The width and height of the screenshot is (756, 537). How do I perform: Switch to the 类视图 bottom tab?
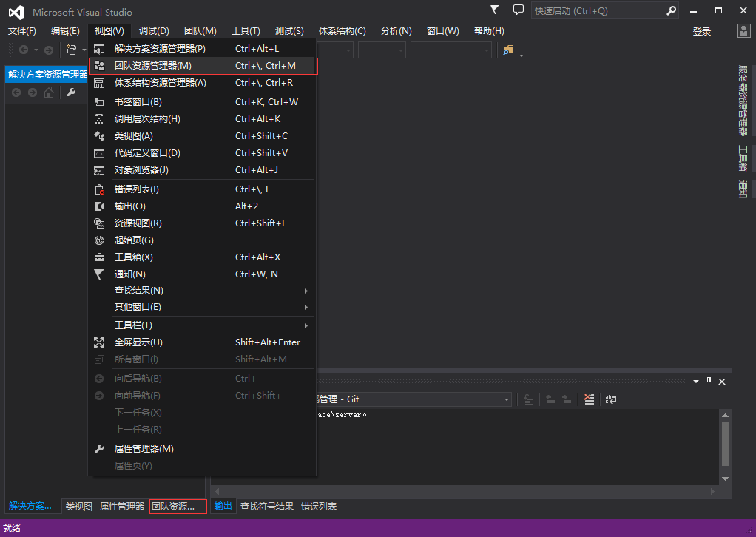pos(78,507)
